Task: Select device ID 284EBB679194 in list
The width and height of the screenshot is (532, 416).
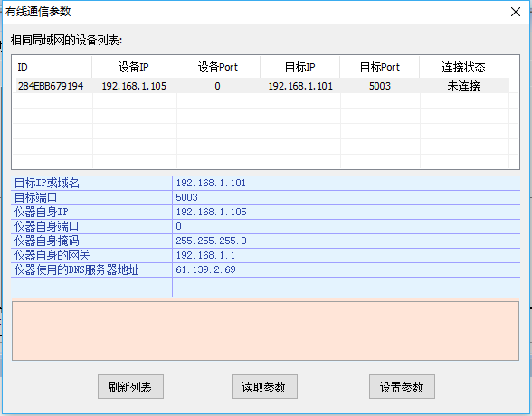Action: (51, 86)
